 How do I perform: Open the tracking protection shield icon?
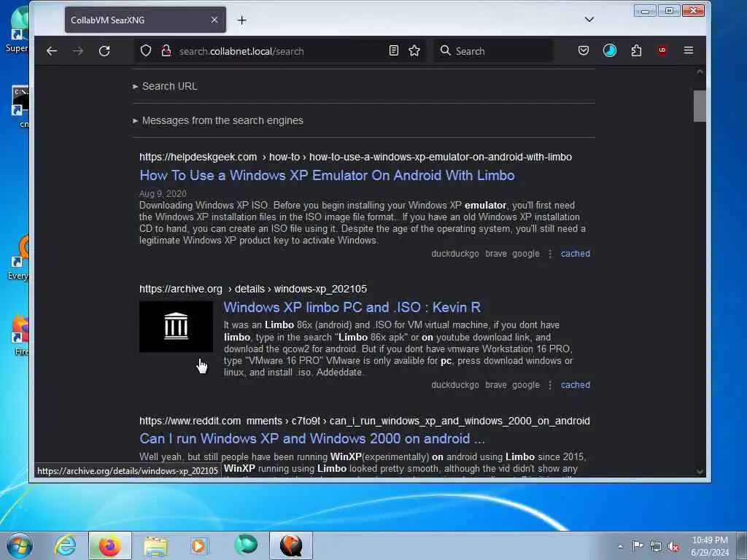146,51
